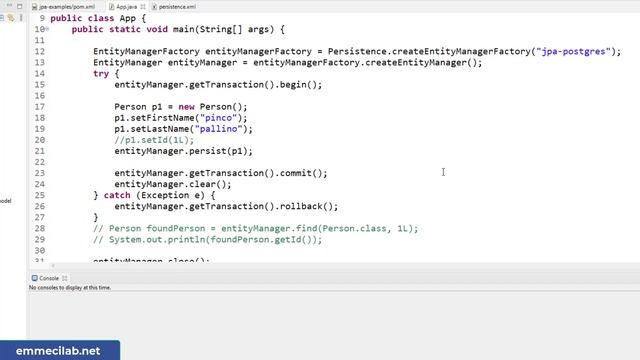Screen dimensions: 640x360
Task: Click the pom.xml file icon on tab
Action: [x=35, y=7]
